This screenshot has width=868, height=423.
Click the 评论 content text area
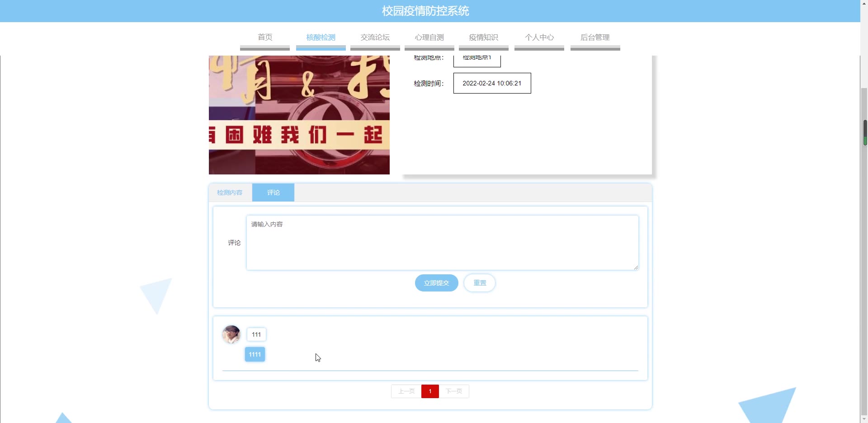point(443,243)
